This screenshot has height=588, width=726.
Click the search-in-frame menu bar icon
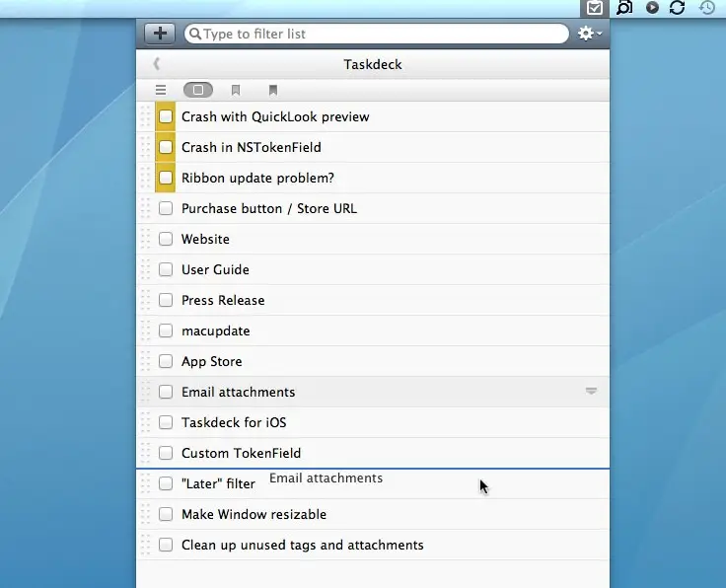click(624, 8)
